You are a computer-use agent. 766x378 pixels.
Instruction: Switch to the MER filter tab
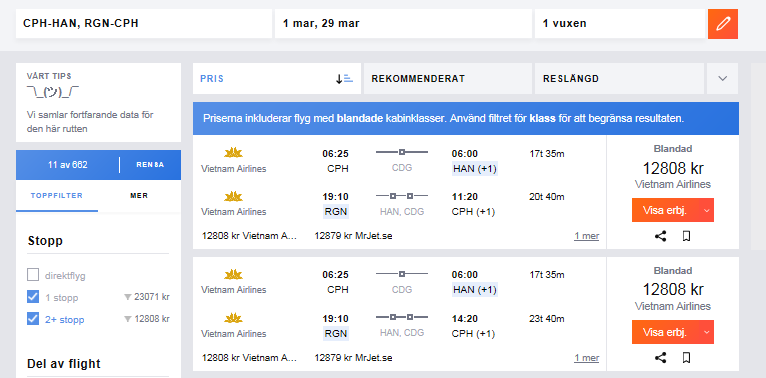click(139, 196)
